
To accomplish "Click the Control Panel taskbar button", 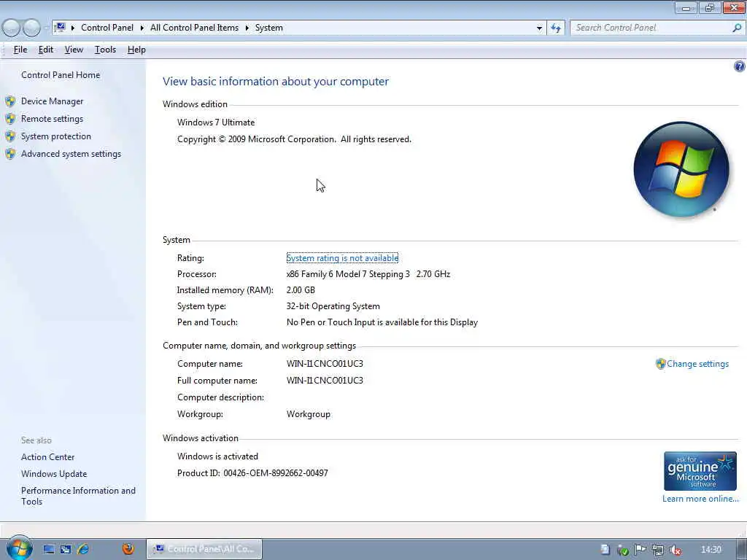I will point(204,549).
